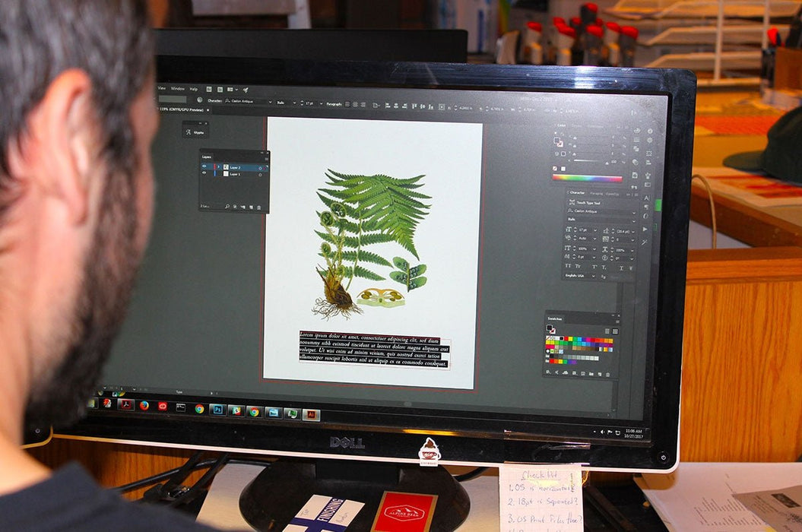Open Firefox from the taskbar
The width and height of the screenshot is (802, 532).
pos(144,405)
